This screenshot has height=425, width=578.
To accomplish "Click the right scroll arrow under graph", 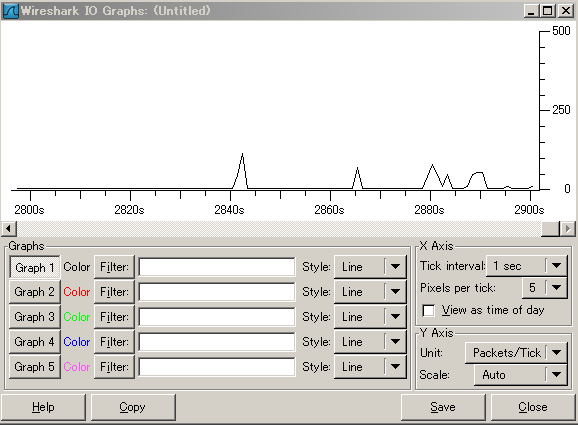I will [568, 229].
